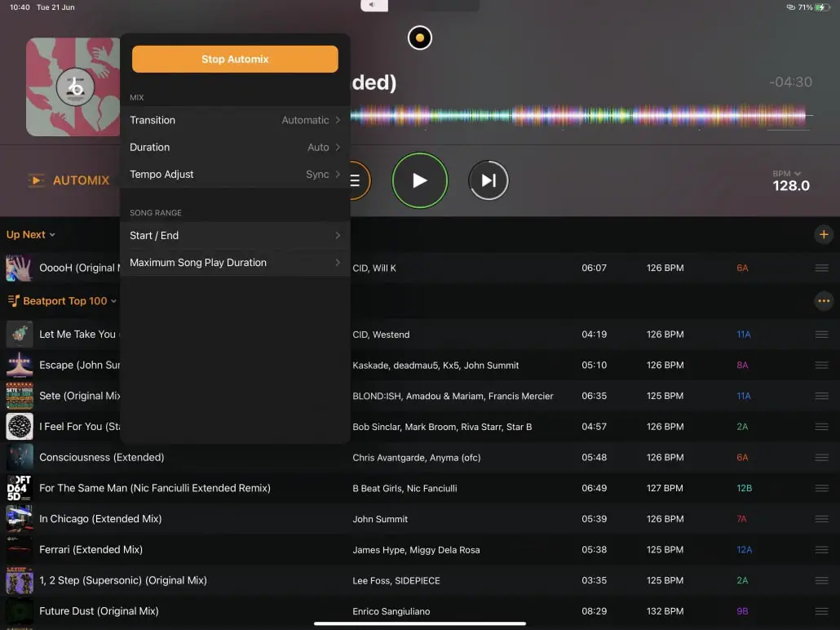Tap the remaining time -04:30
840x630 pixels.
[x=790, y=82]
